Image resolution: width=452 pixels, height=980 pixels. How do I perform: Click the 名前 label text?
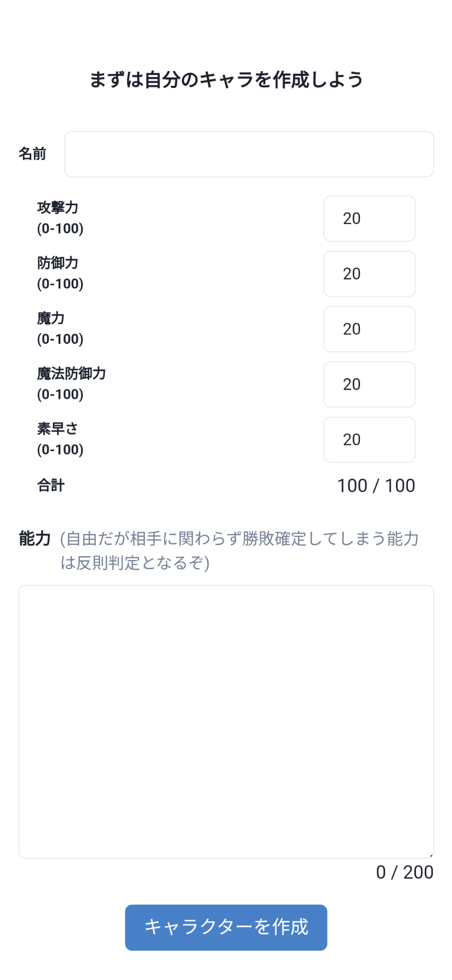pos(32,154)
